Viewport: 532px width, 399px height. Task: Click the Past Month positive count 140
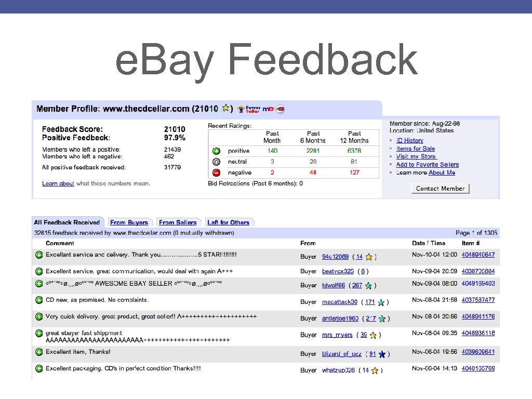[x=272, y=151]
